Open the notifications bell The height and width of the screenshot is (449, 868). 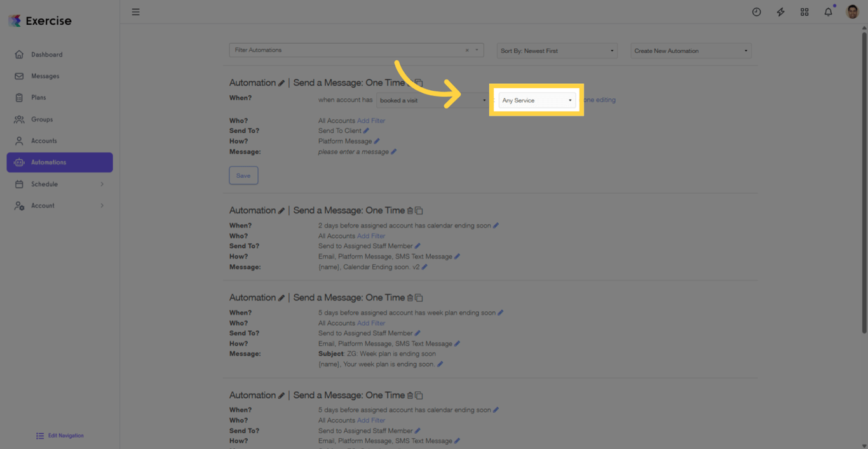[x=828, y=12]
